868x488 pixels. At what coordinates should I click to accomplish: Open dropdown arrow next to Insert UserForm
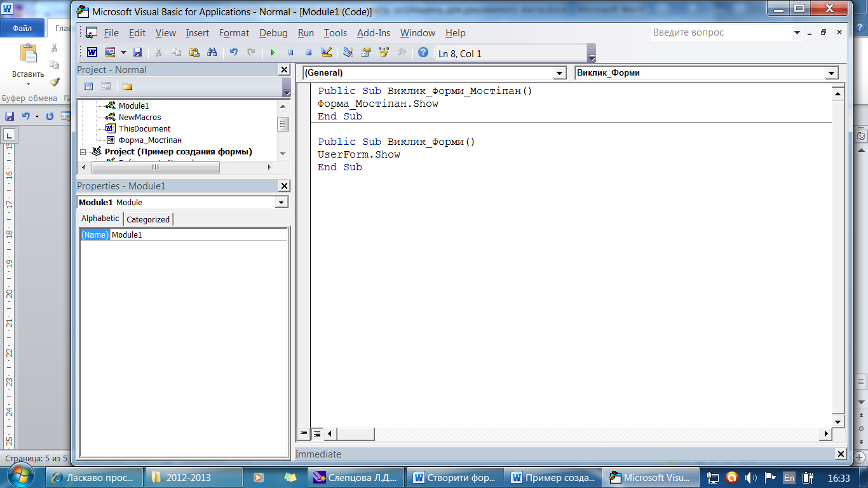tap(123, 53)
